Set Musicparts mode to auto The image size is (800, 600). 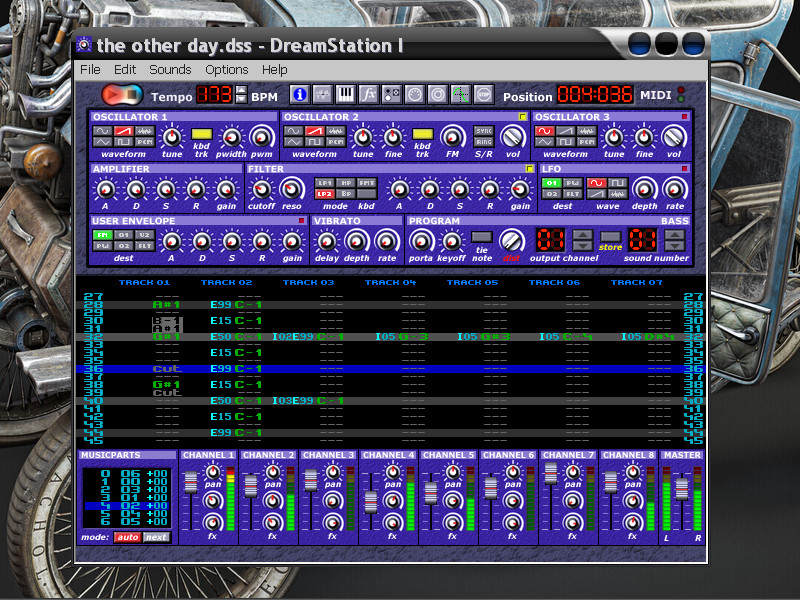(x=128, y=537)
